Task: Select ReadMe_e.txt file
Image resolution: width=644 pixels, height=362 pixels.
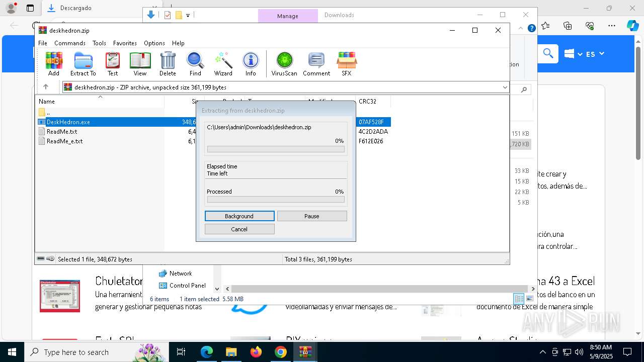Action: pyautogui.click(x=64, y=141)
